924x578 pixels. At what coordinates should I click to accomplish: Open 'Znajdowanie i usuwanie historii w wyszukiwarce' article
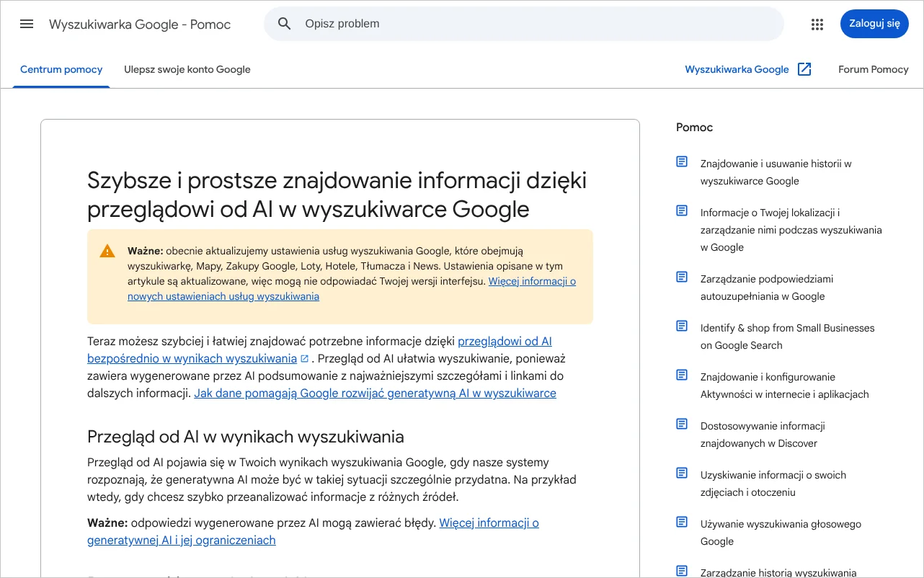[x=776, y=172]
